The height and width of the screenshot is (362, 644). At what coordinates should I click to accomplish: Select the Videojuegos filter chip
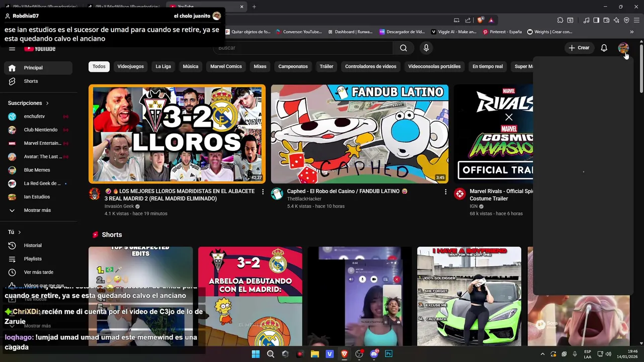click(130, 66)
